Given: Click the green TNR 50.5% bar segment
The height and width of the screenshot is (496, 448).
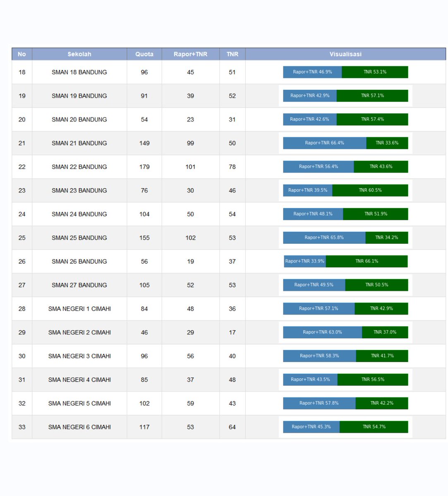Looking at the screenshot, I should pos(376,285).
